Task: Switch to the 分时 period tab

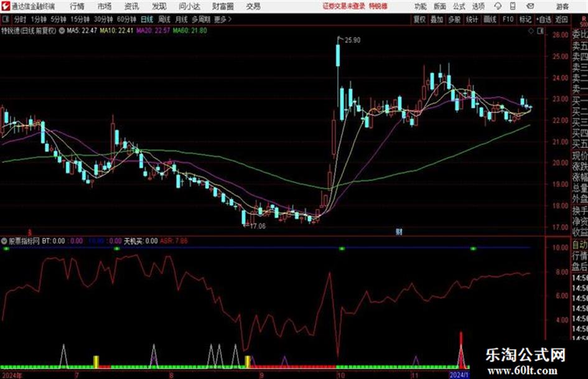Action: pyautogui.click(x=20, y=19)
